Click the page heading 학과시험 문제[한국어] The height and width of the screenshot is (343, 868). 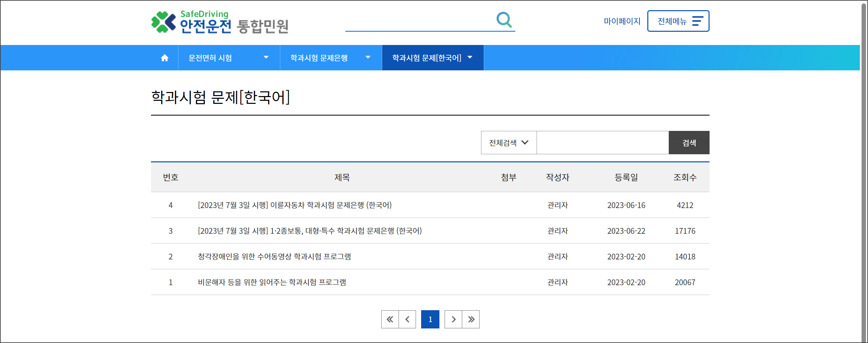pos(220,97)
